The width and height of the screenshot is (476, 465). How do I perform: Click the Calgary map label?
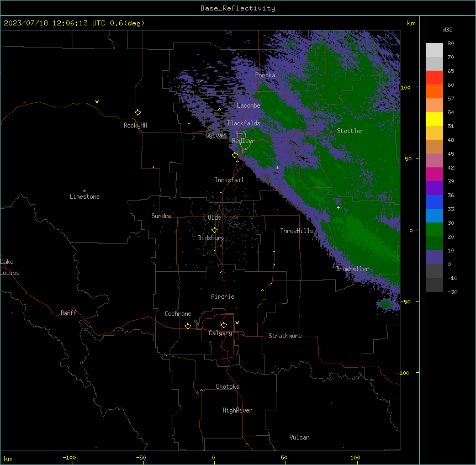(220, 333)
